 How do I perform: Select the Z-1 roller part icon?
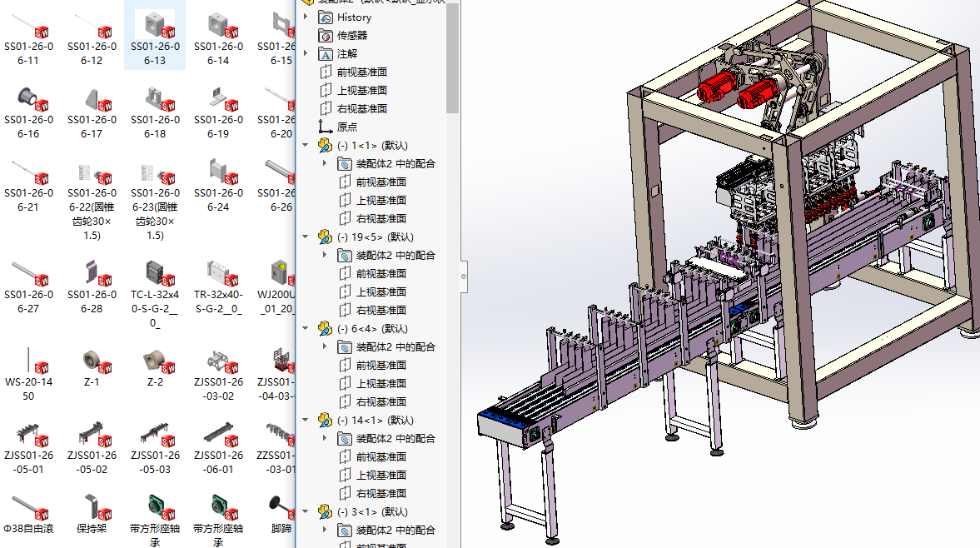pos(92,362)
